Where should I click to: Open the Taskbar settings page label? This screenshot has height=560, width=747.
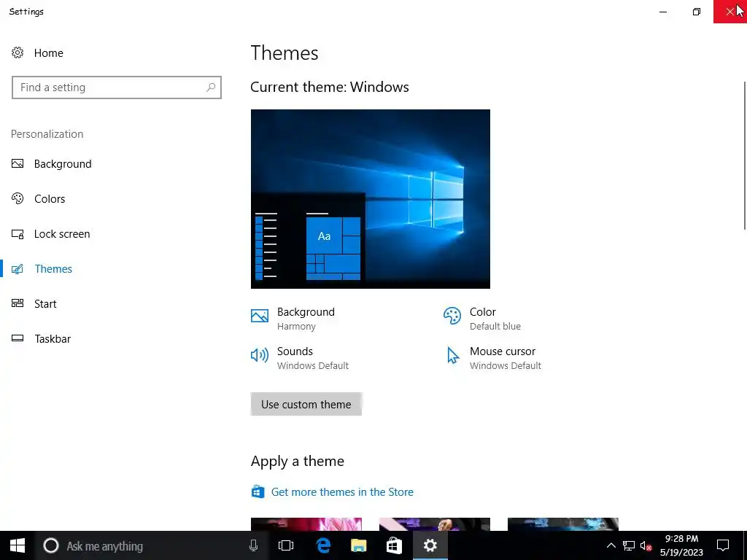(x=53, y=339)
